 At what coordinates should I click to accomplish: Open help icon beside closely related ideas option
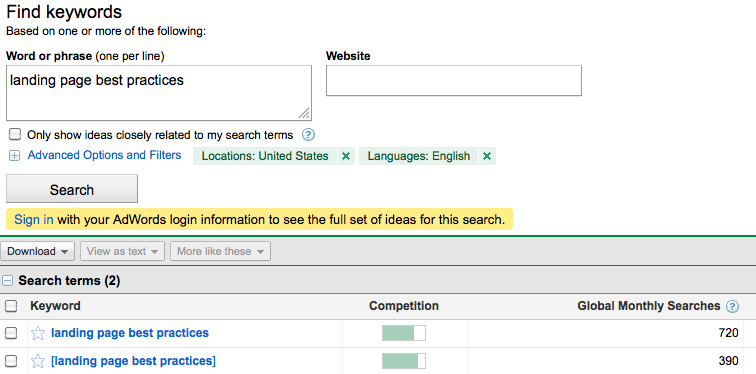click(x=308, y=135)
